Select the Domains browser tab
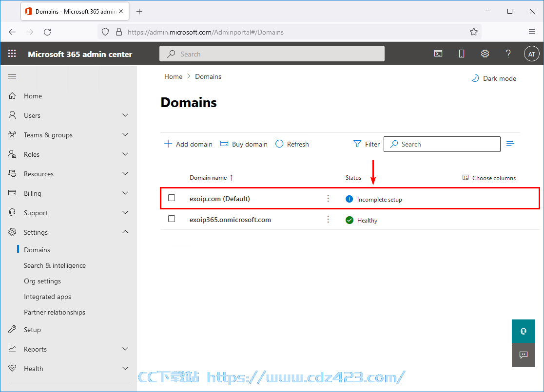This screenshot has height=392, width=544. 75,11
